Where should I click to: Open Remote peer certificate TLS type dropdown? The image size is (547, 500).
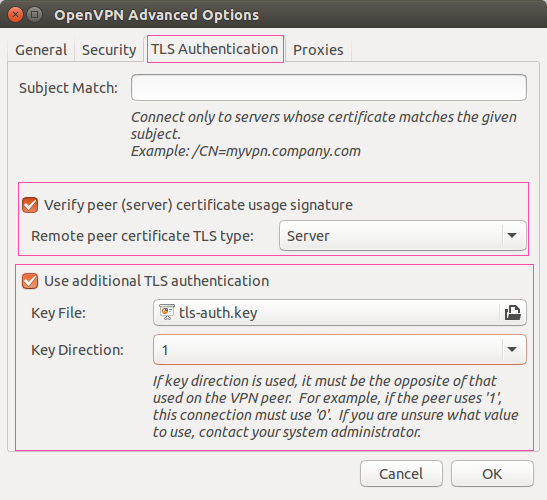[403, 236]
